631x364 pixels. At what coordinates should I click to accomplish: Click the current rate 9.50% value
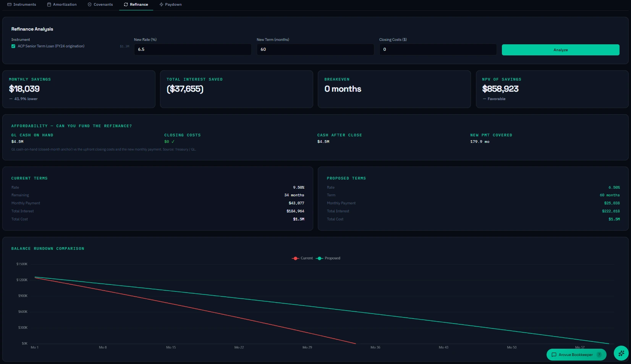coord(299,188)
